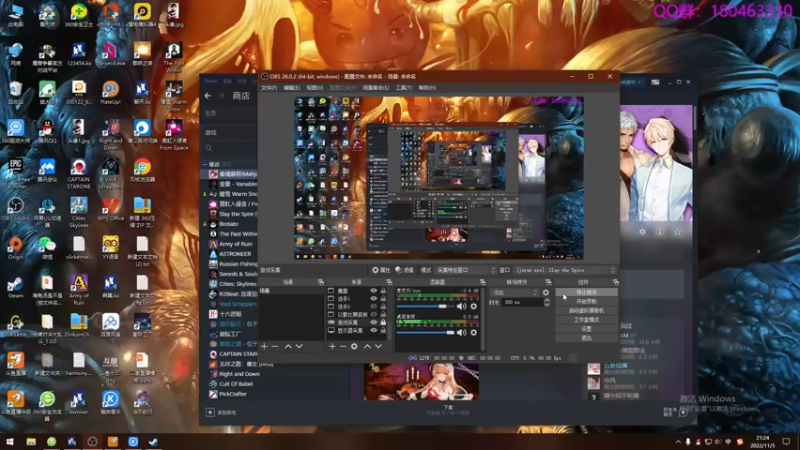Viewport: 800px width, 450px height.
Task: Open 编辑(E) menu in OBS
Action: coord(291,88)
